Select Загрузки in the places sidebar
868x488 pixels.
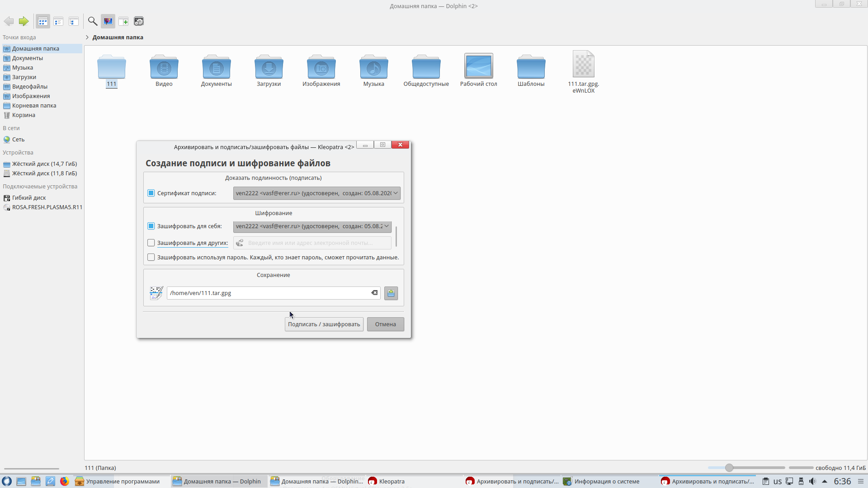[24, 77]
